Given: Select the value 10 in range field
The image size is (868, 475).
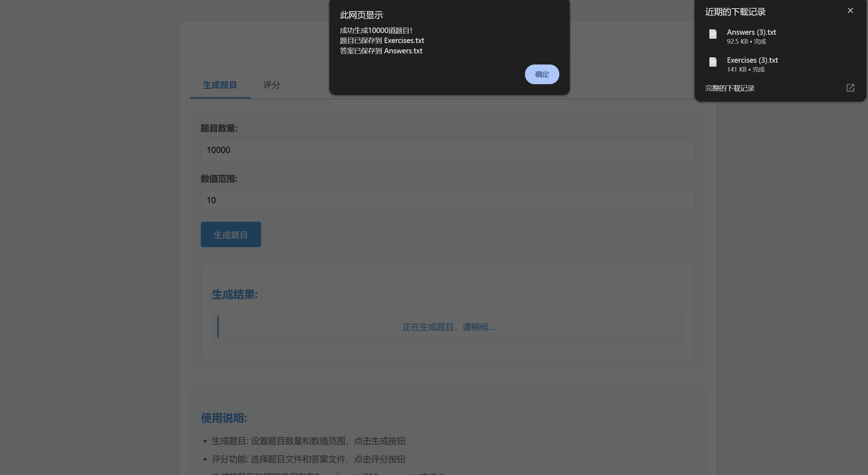Looking at the screenshot, I should [211, 200].
